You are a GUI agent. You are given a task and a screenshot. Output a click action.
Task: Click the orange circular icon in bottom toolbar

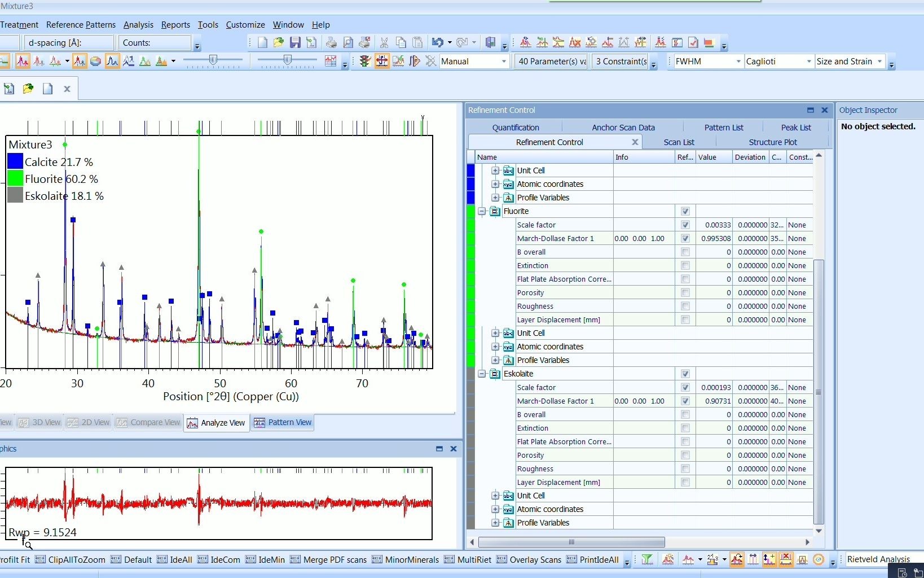[x=819, y=559]
